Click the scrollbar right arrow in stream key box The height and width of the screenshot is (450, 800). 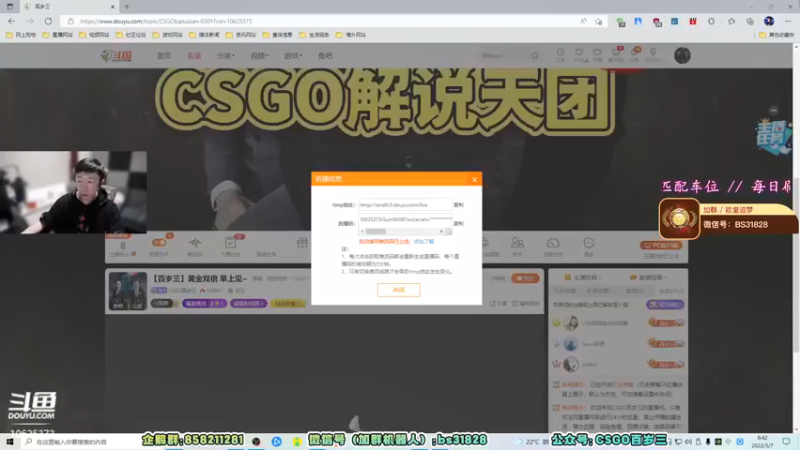point(441,232)
